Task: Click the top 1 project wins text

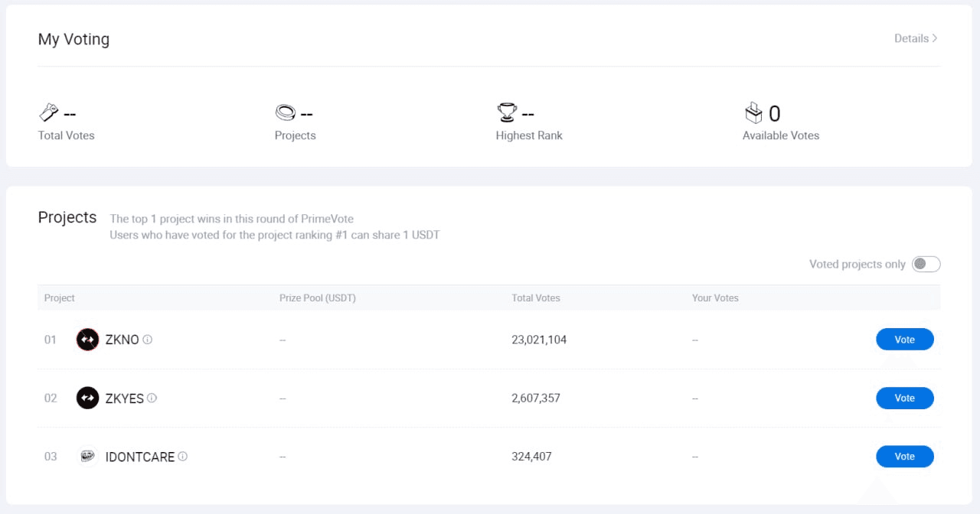Action: 232,219
